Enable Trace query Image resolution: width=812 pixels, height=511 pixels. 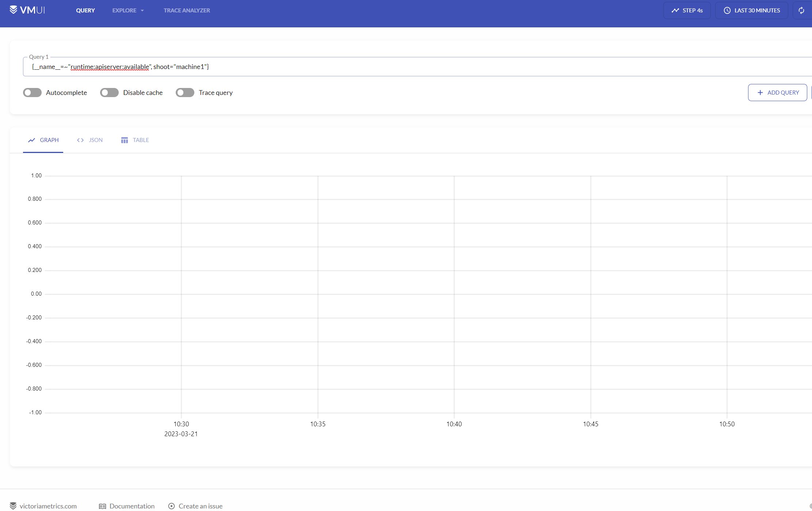(x=185, y=92)
